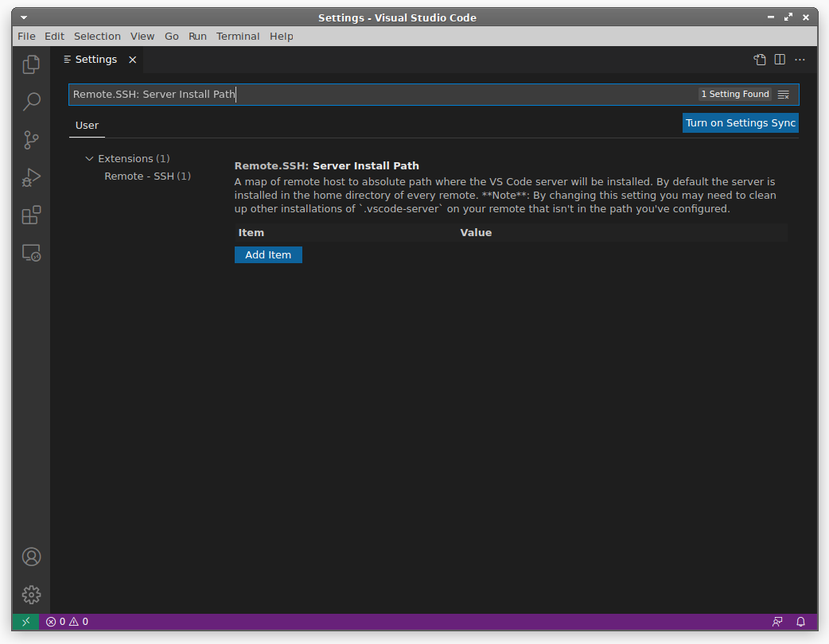Open the Explorer view
This screenshot has height=644, width=829.
31,64
